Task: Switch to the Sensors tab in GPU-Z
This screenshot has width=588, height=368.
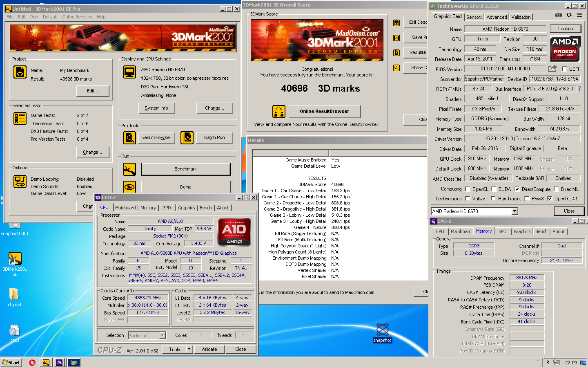Action: [x=474, y=17]
